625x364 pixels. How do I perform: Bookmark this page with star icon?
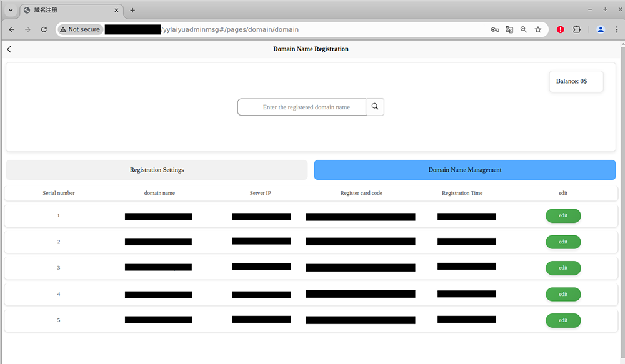[538, 29]
